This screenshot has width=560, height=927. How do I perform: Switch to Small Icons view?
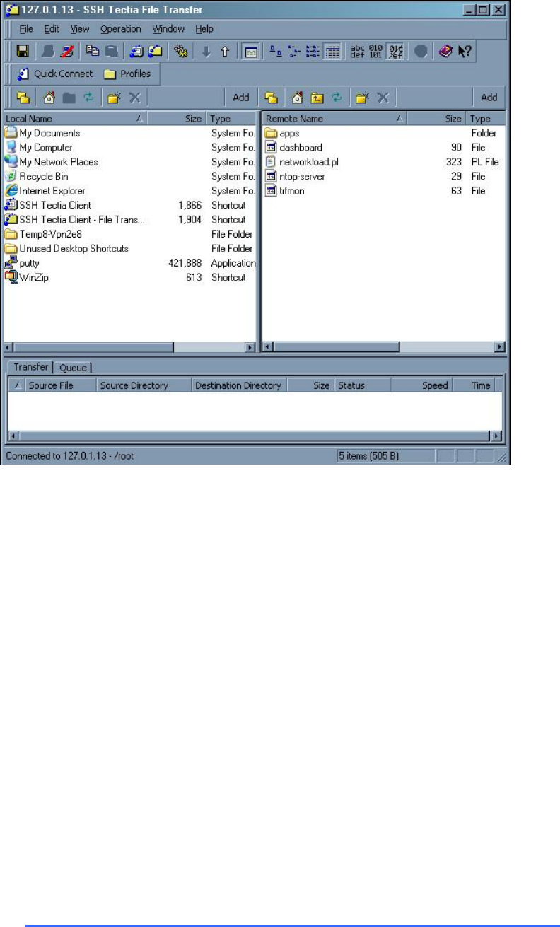[x=296, y=52]
